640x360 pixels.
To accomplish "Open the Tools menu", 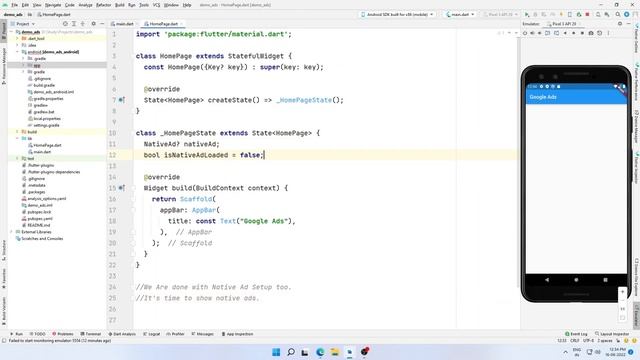I will (144, 5).
